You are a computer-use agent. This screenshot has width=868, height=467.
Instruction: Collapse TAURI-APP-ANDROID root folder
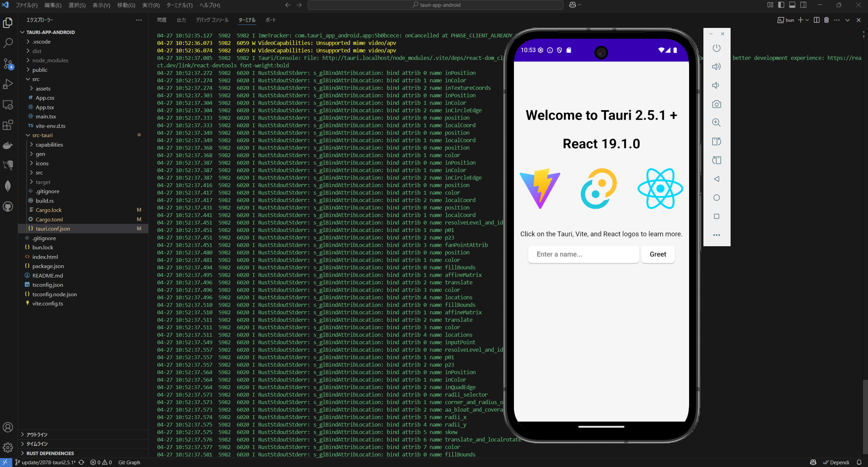pos(50,32)
